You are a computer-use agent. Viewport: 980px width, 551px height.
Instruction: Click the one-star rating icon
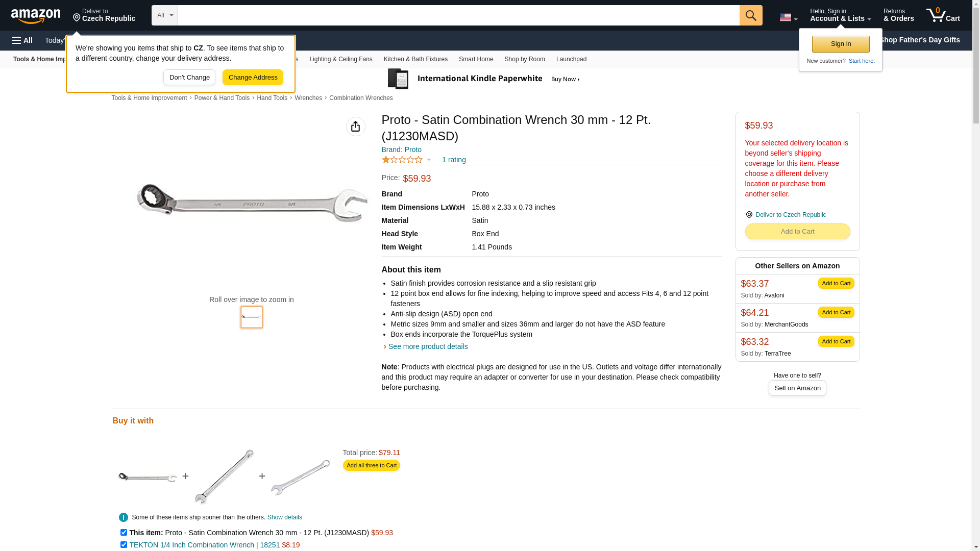(402, 160)
